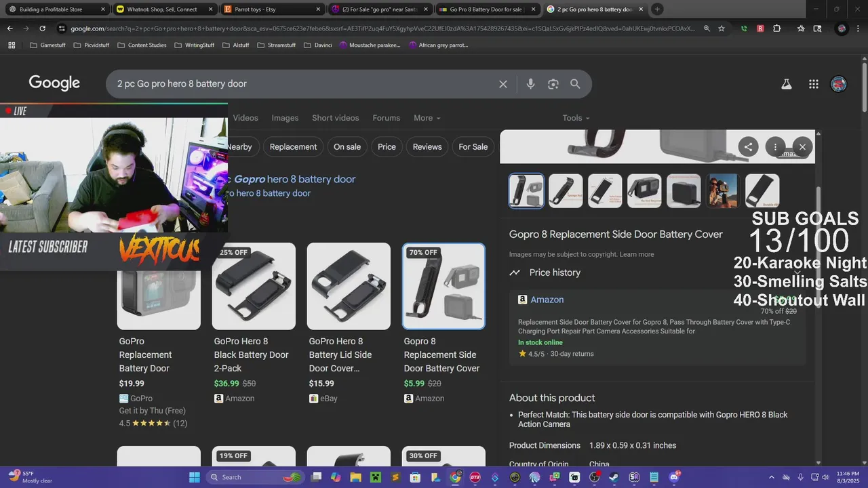This screenshot has height=488, width=868.
Task: Apply the On sale filter chip
Action: (347, 146)
